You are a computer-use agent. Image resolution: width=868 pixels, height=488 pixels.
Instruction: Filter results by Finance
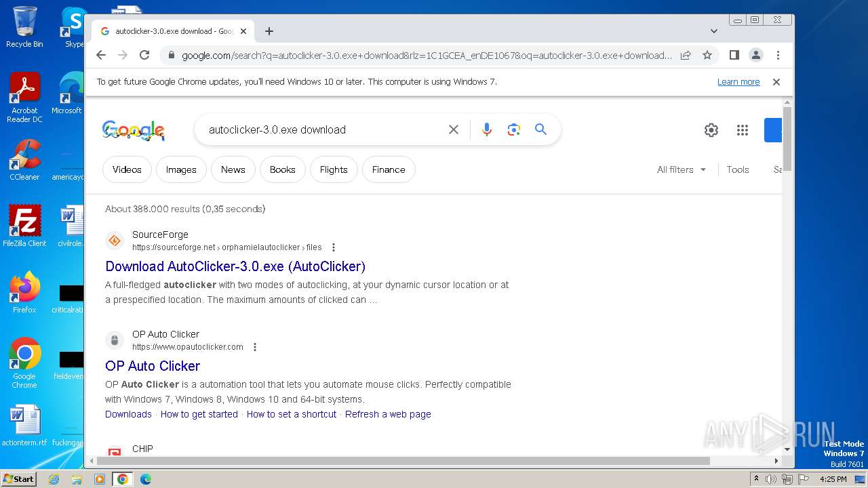(x=389, y=169)
